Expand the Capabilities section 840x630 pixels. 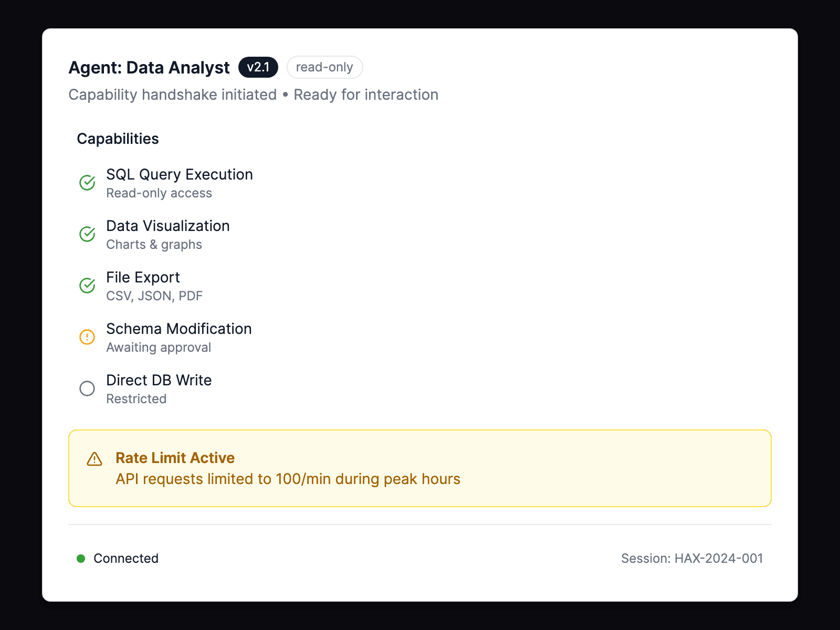tap(118, 139)
